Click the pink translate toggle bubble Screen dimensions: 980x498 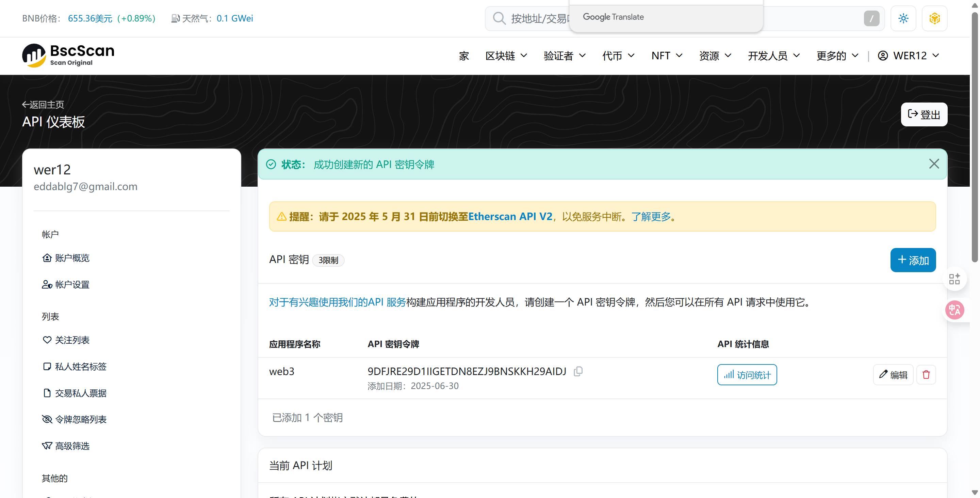[x=955, y=310]
